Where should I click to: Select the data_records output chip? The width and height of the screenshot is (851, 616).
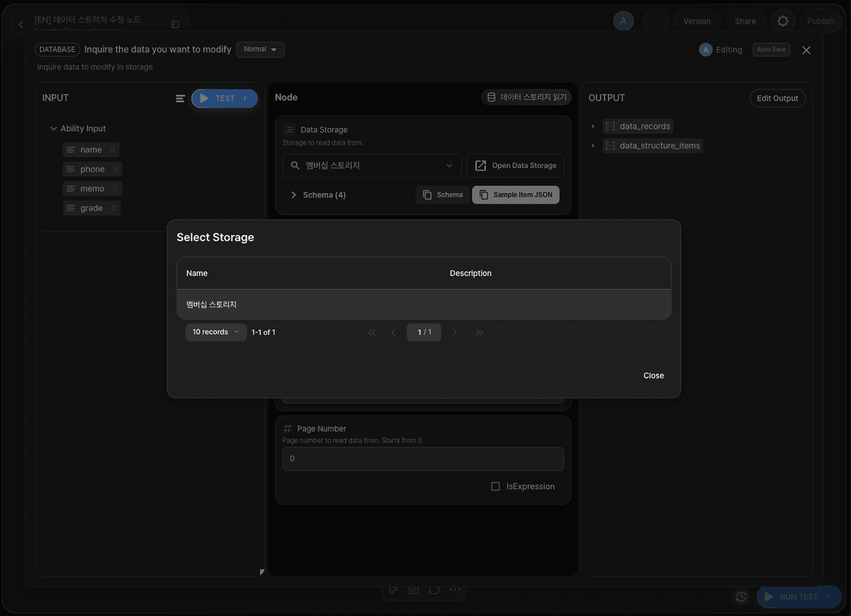tap(638, 126)
